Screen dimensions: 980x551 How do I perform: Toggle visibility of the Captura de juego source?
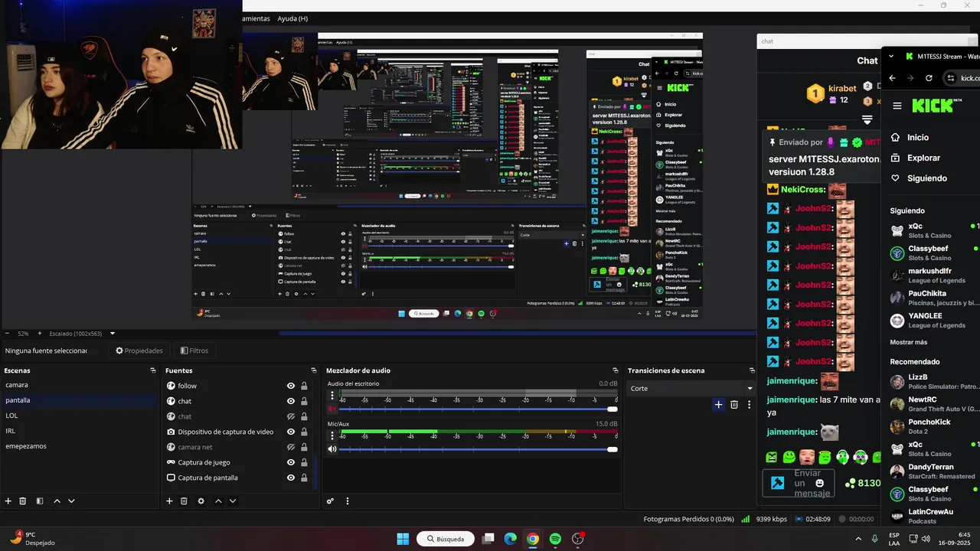(x=291, y=462)
